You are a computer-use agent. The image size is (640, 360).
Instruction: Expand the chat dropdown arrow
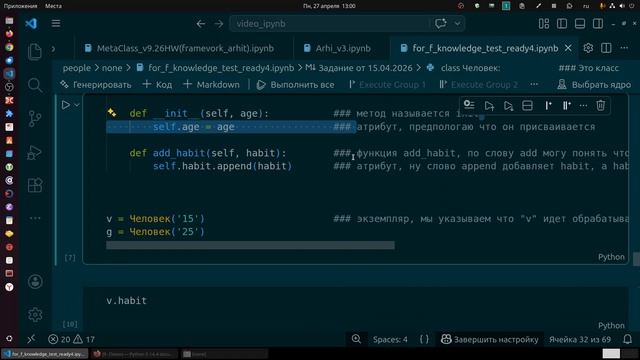(457, 24)
